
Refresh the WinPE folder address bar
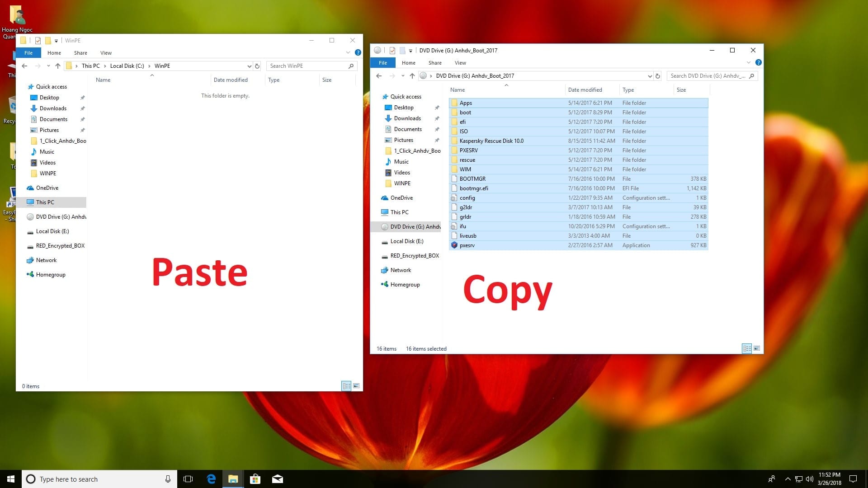click(257, 66)
